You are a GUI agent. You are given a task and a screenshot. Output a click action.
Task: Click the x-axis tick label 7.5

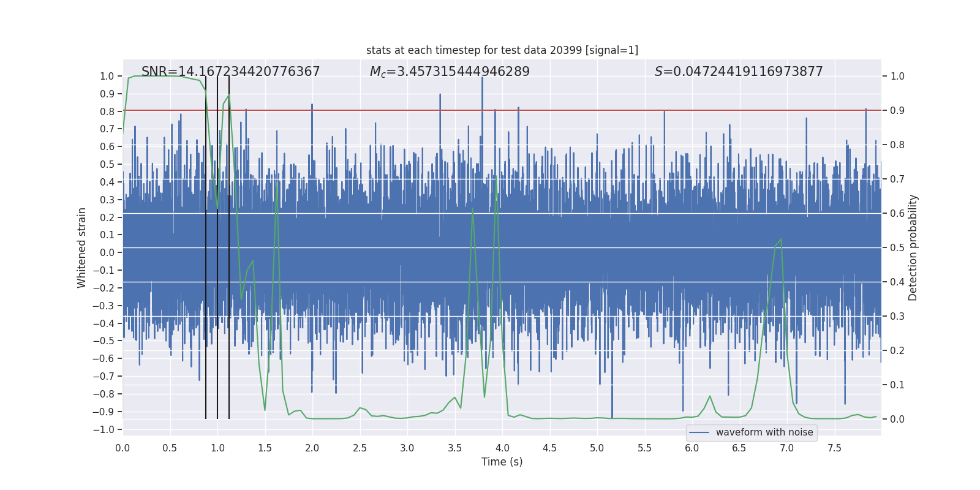(834, 448)
